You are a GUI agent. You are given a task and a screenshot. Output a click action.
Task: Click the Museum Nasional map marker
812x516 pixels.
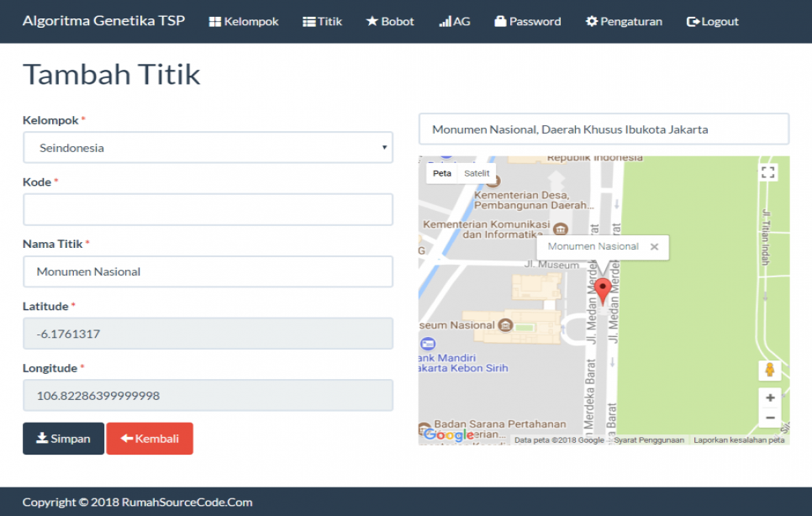[505, 325]
